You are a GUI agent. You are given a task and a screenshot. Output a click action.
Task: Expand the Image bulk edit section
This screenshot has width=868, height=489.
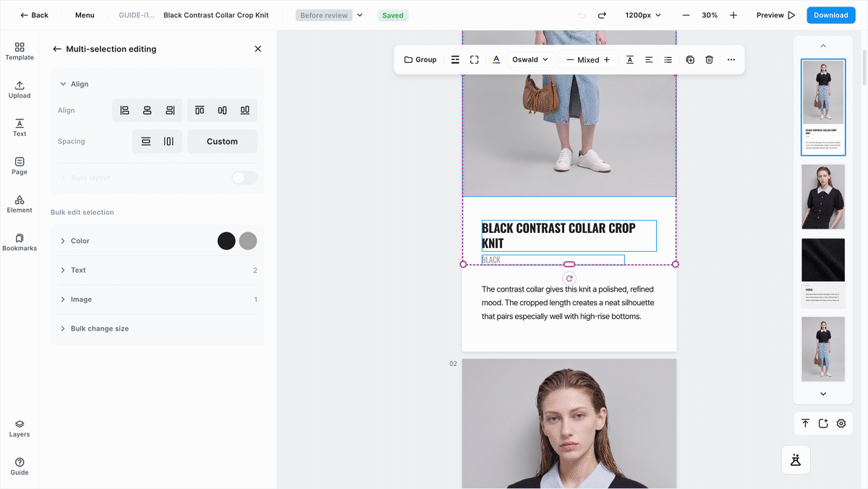(x=158, y=299)
